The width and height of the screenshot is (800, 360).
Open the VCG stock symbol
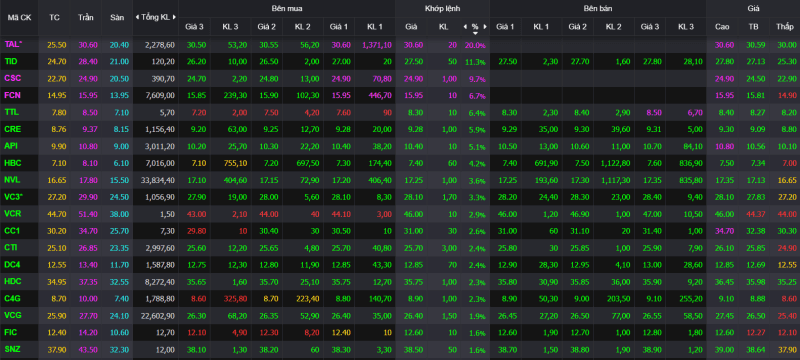(13, 315)
